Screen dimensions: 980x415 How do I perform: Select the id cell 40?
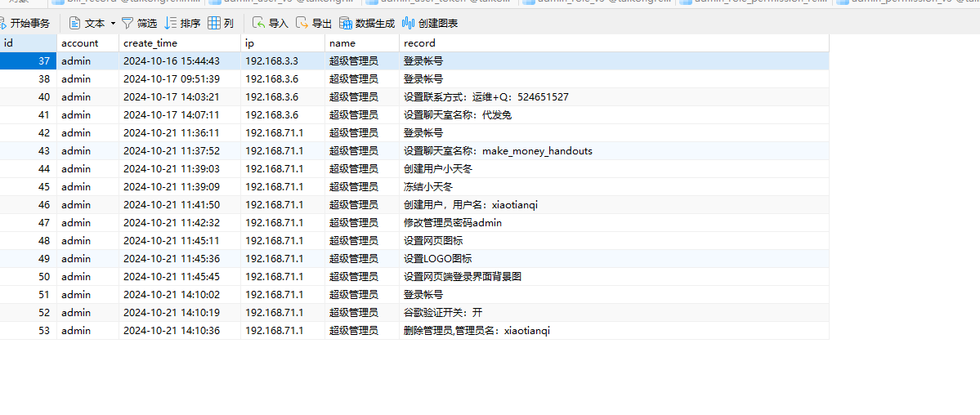click(28, 97)
